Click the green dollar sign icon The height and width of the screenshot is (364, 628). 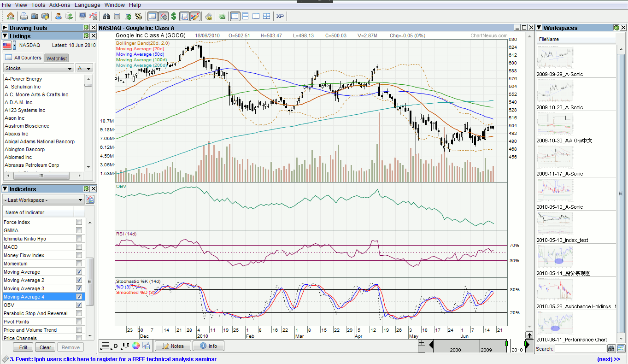(174, 16)
